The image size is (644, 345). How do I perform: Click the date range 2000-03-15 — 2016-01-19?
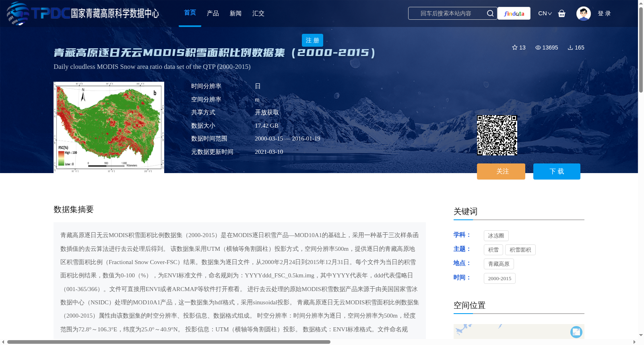tap(287, 138)
